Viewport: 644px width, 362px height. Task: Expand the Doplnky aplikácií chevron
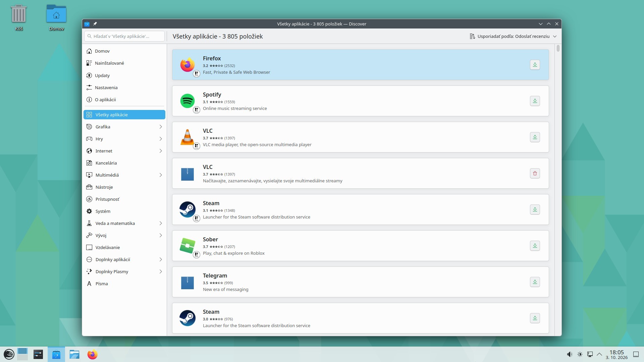161,259
